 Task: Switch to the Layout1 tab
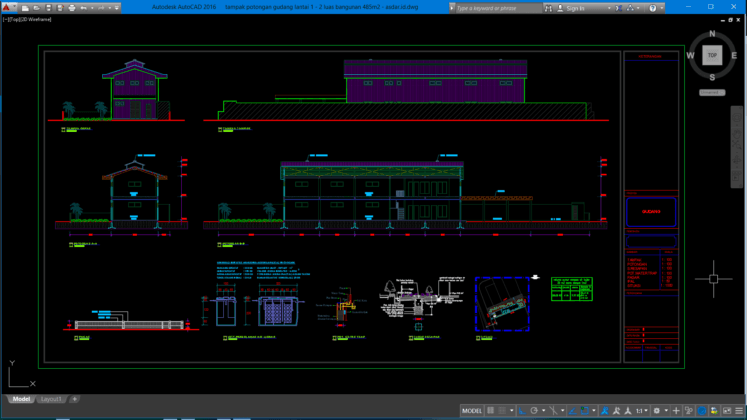tap(50, 399)
